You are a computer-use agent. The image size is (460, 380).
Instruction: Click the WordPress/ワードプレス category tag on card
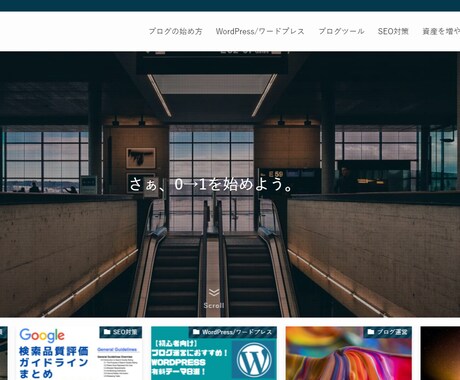pos(233,332)
